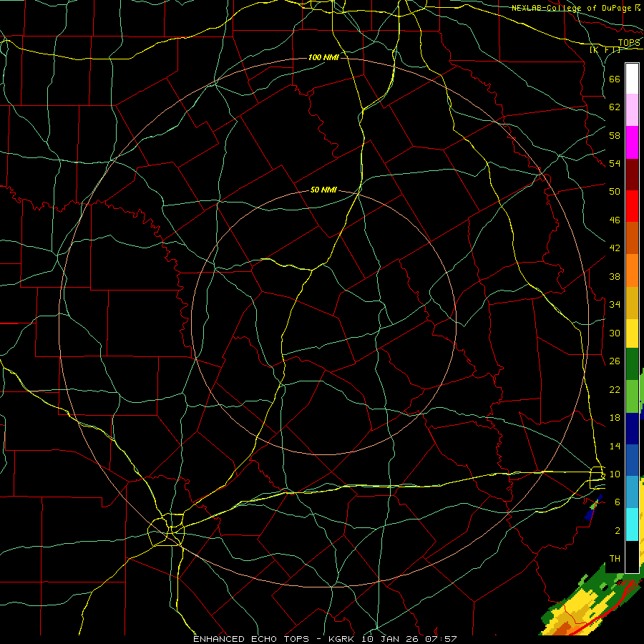Screen dimensions: 644x644
Task: Click the 50 NMI range ring label
Action: 323,190
